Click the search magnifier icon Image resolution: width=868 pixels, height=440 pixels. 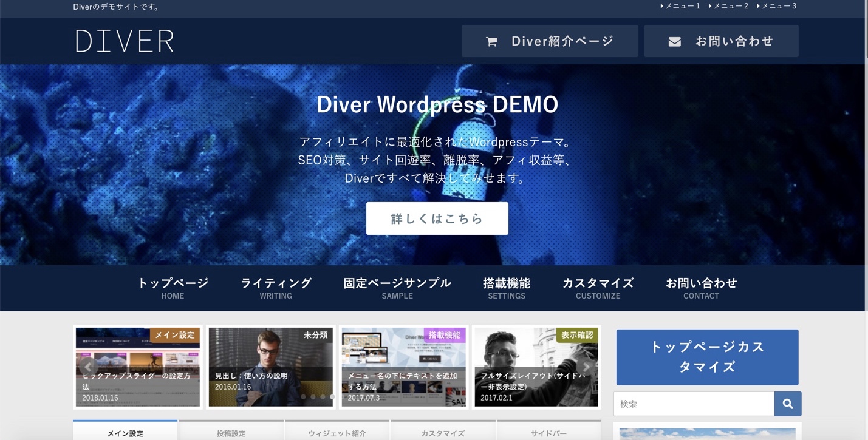click(787, 403)
